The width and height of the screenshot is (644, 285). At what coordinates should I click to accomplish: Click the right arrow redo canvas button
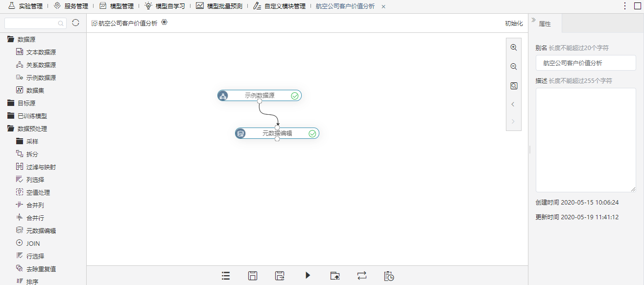(x=513, y=121)
